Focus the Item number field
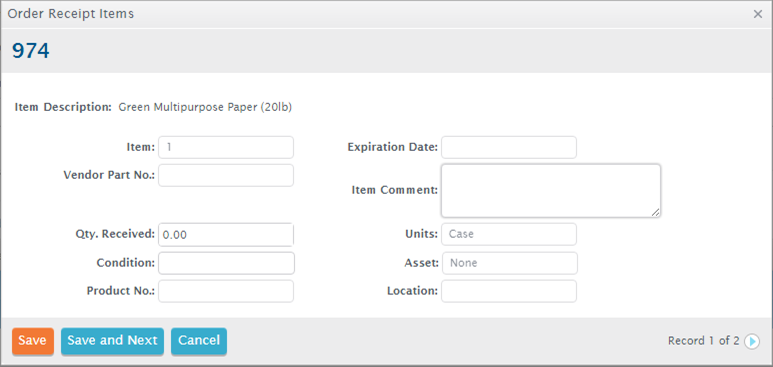Viewport: 773px width, 367px height. pyautogui.click(x=226, y=147)
